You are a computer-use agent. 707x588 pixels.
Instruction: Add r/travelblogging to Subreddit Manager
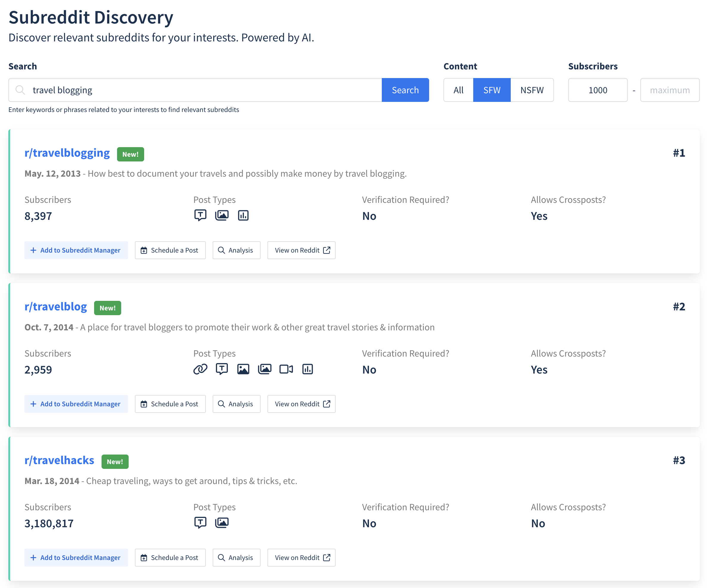tap(76, 250)
